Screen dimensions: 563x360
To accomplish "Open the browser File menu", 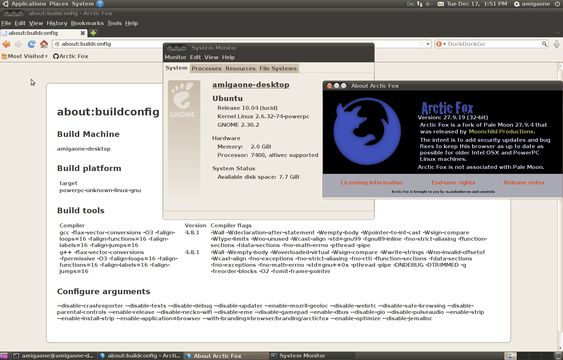I will tap(6, 23).
